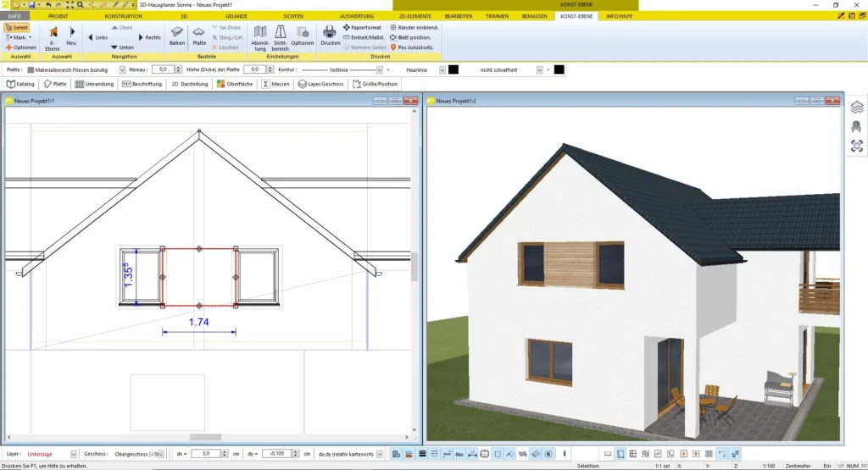Viewport: 868px width, 470px height.
Task: Toggle the Oberfläche panel button
Action: (x=235, y=84)
